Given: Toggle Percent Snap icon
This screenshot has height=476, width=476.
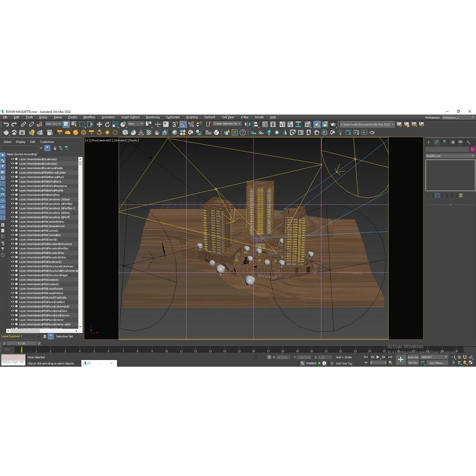Looking at the screenshot, I should [191, 124].
